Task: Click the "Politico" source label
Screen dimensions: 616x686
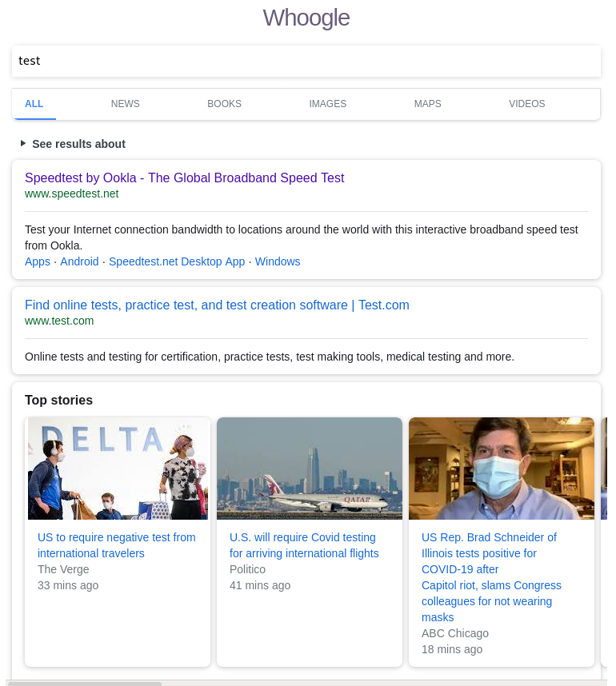Action: click(247, 569)
